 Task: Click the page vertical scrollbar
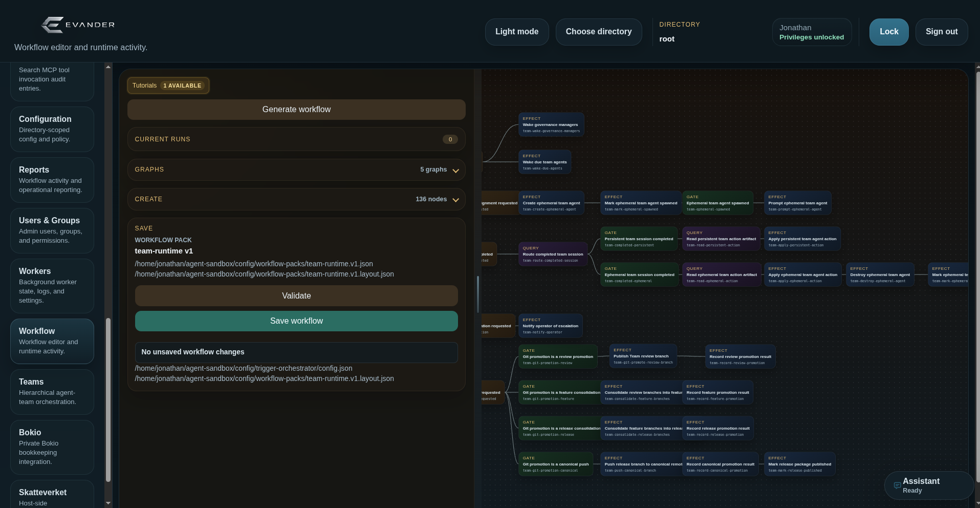[x=978, y=277]
